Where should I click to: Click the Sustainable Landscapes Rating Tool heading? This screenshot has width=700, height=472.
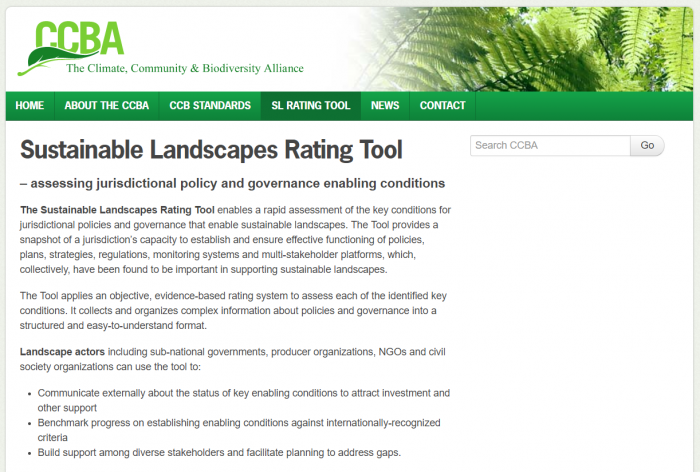pyautogui.click(x=211, y=150)
